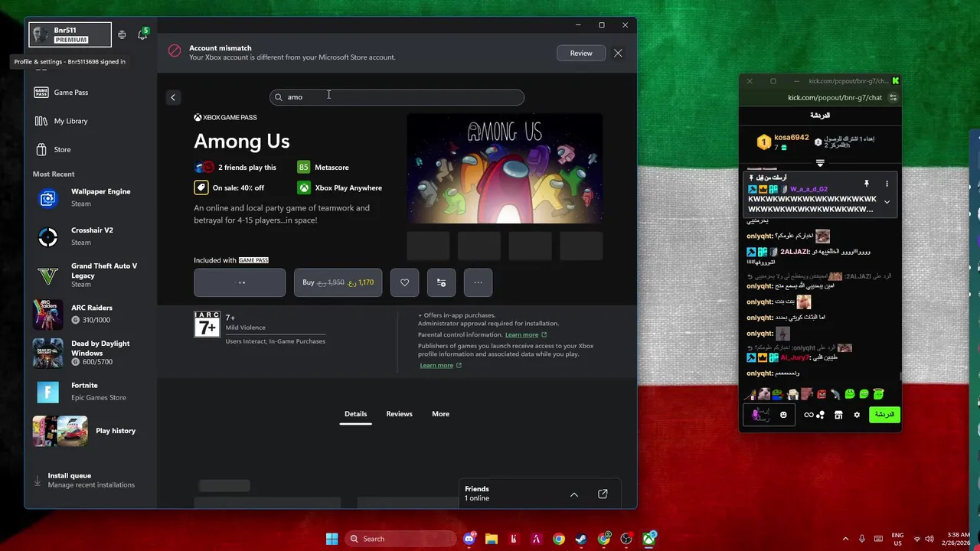
Task: Add Among Us to wishlist heart
Action: point(404,282)
